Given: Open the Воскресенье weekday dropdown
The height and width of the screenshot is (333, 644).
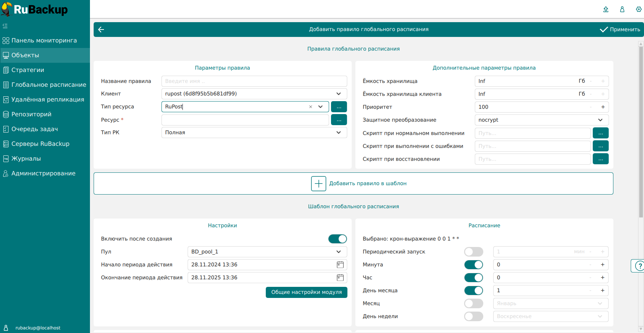Looking at the screenshot, I should [x=551, y=316].
